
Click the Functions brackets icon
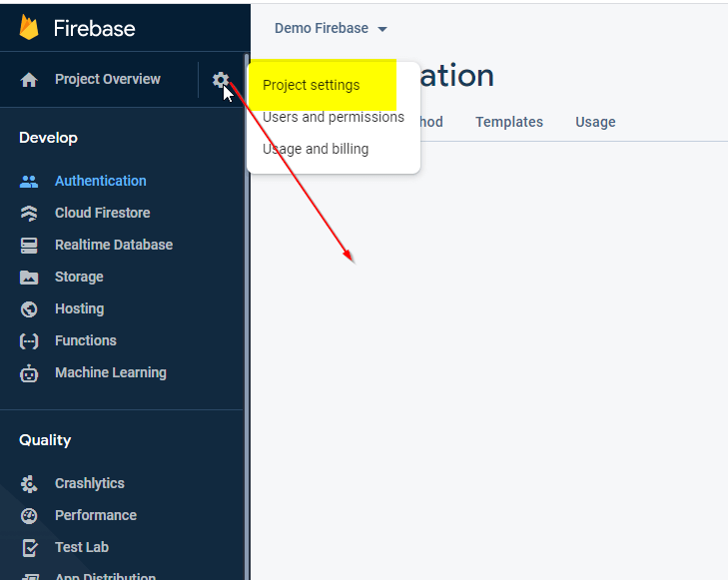tap(29, 341)
